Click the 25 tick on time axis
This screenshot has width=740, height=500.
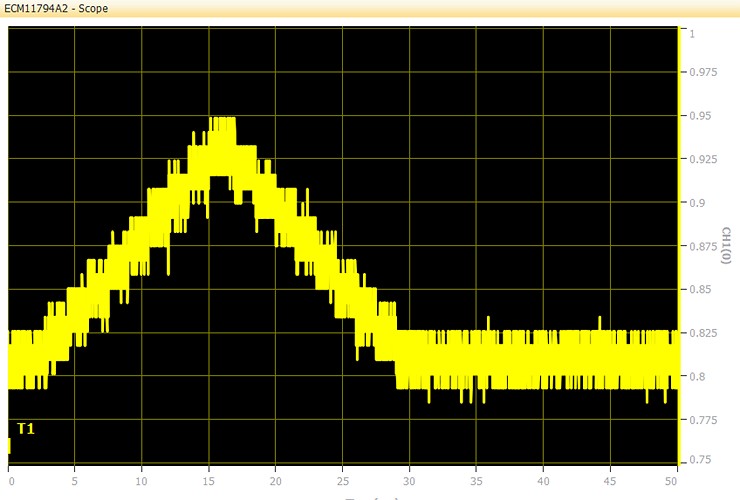point(343,479)
